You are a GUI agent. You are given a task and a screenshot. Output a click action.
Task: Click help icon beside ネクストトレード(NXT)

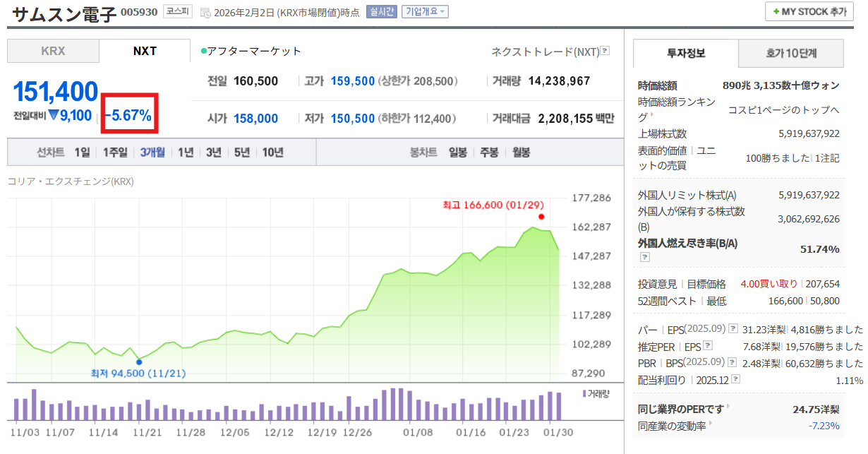click(x=605, y=51)
